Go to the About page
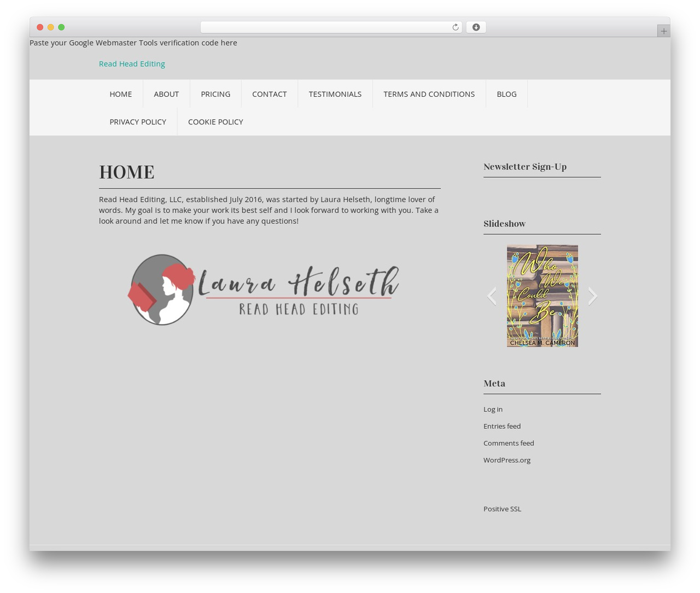 pos(166,94)
